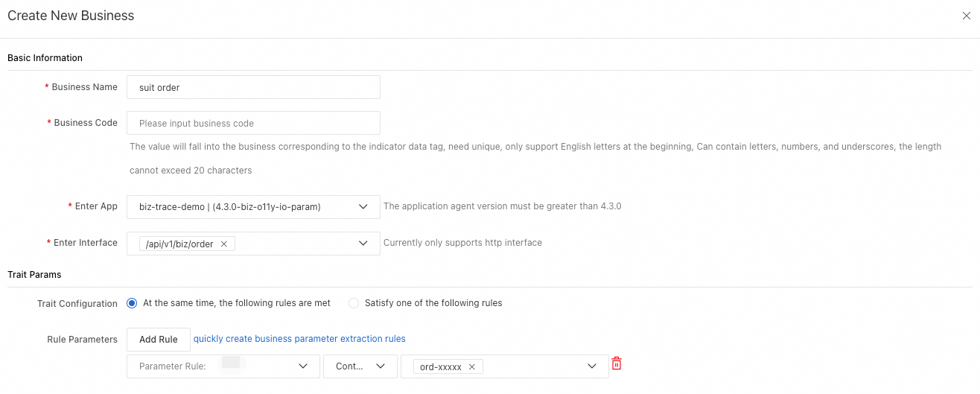Focus the Business Code input field
The height and width of the screenshot is (394, 980).
click(253, 123)
